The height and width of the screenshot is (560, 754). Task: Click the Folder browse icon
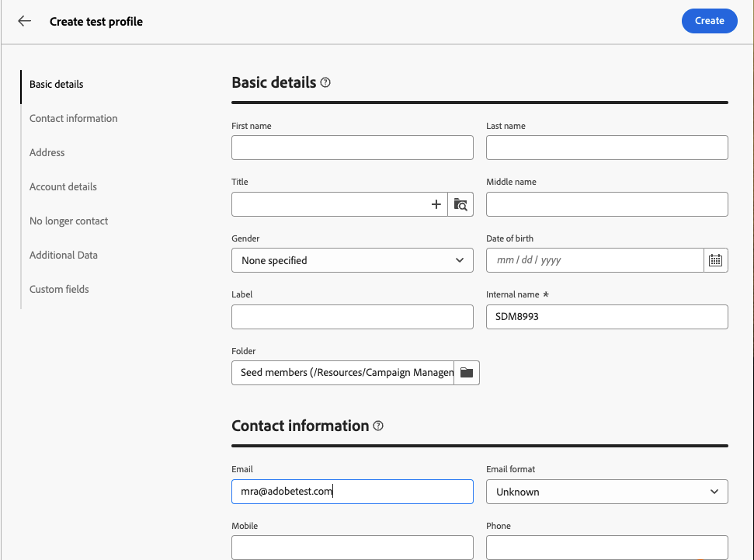467,373
